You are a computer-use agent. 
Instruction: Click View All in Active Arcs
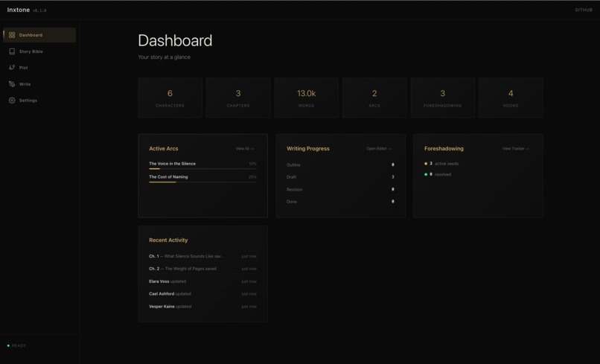click(x=245, y=149)
